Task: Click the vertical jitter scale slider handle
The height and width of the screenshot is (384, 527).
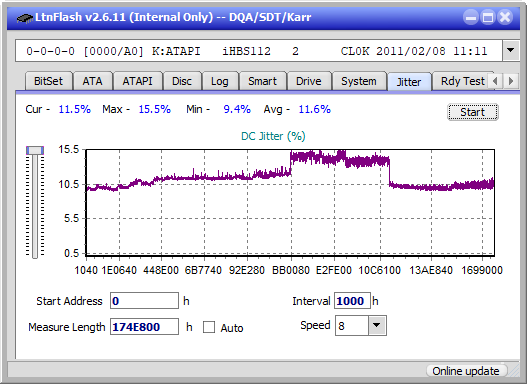Action: point(35,150)
